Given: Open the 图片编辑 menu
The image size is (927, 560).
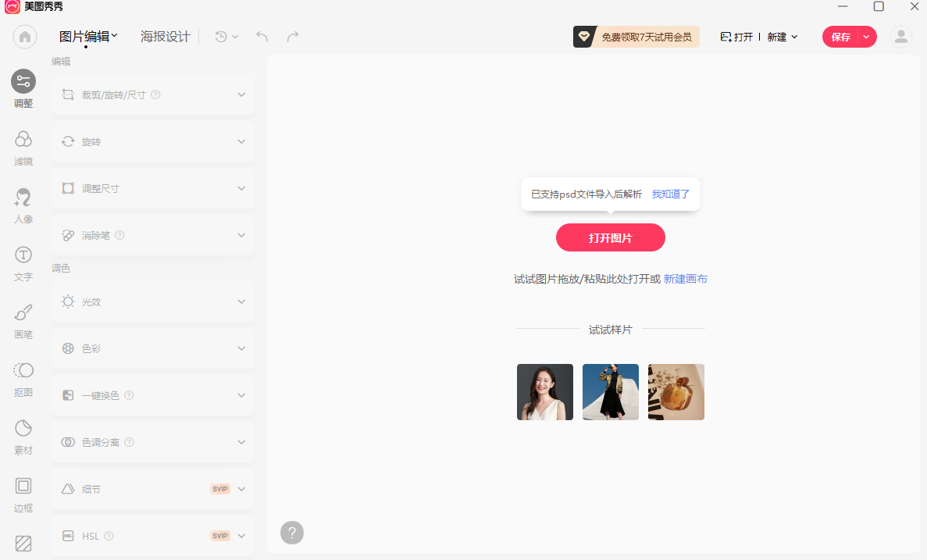Looking at the screenshot, I should (x=84, y=35).
